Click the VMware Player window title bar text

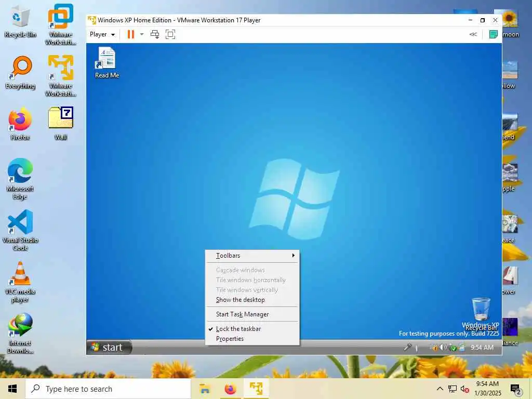point(179,20)
